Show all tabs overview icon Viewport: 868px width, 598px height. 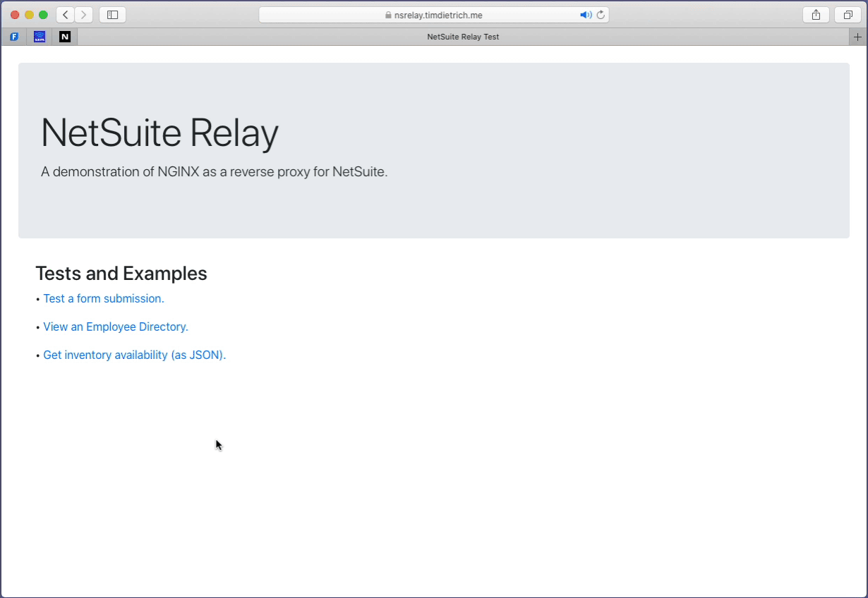pos(848,15)
